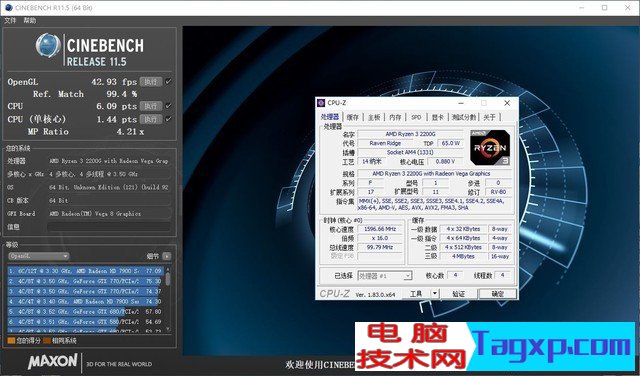This screenshot has width=640, height=376.
Task: Click the MAXON logo
Action: click(52, 362)
